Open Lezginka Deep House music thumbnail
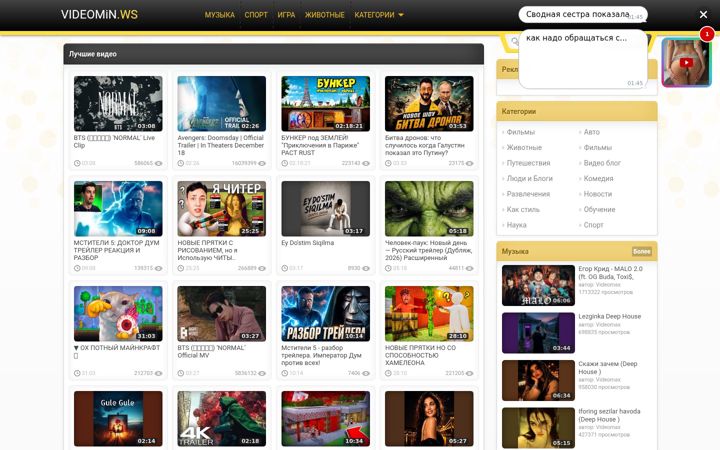 pyautogui.click(x=538, y=333)
